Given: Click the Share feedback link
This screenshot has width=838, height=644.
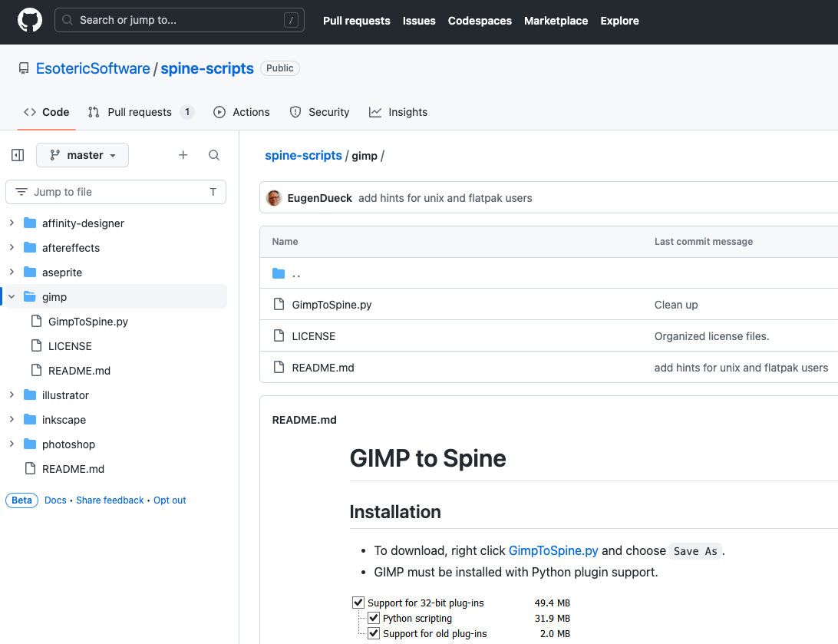Looking at the screenshot, I should pyautogui.click(x=110, y=500).
